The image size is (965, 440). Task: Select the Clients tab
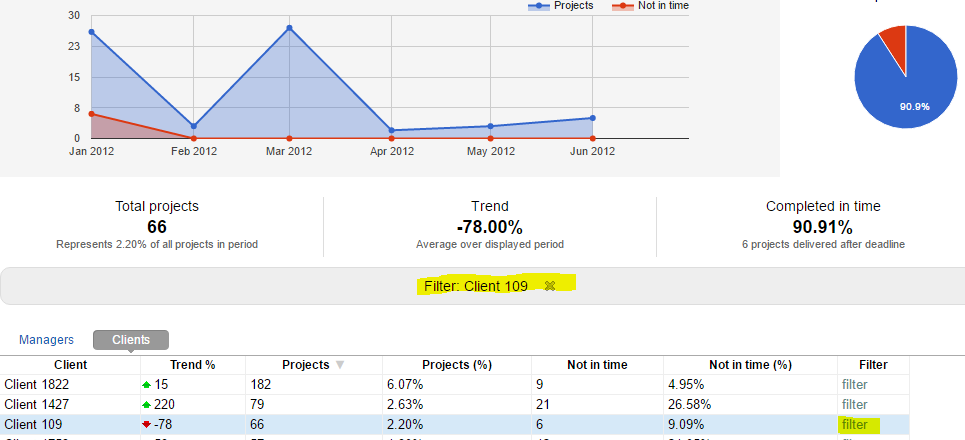click(130, 340)
